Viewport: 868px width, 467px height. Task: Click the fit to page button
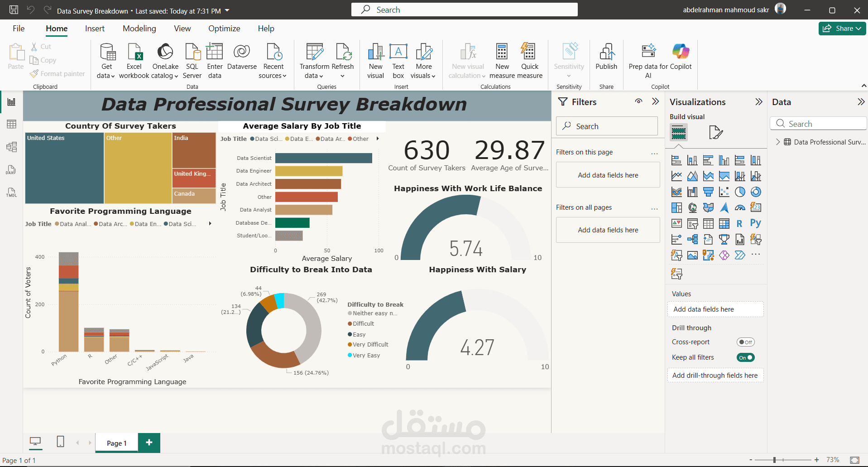click(x=854, y=460)
